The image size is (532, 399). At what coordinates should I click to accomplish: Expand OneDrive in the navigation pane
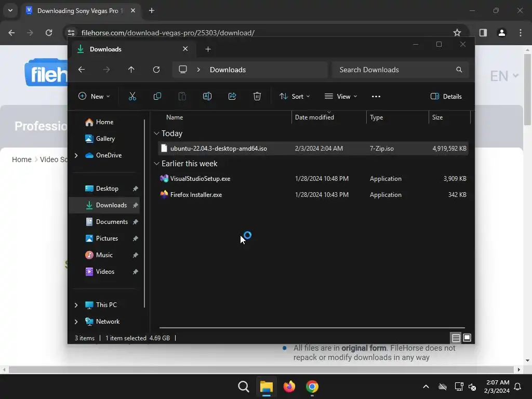(x=76, y=155)
